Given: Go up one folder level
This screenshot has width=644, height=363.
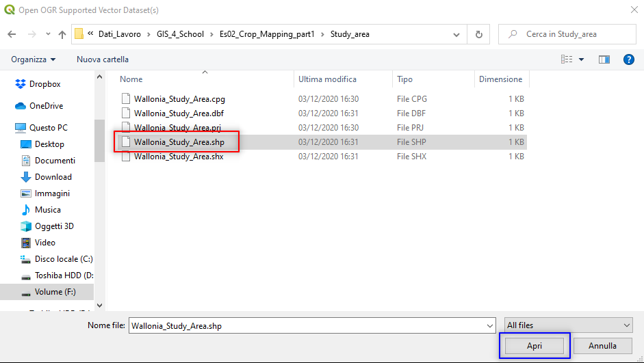Looking at the screenshot, I should (62, 34).
